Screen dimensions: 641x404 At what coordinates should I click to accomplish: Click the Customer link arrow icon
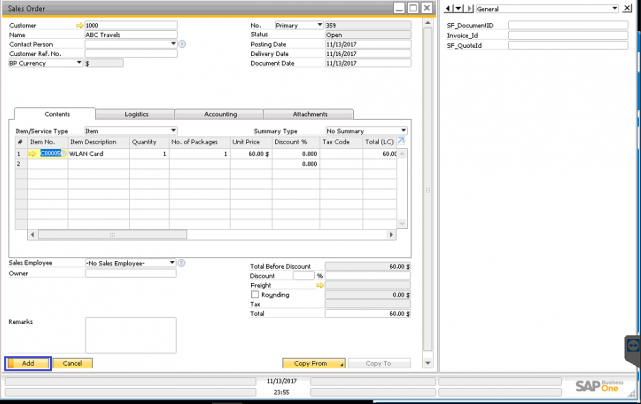pos(80,25)
